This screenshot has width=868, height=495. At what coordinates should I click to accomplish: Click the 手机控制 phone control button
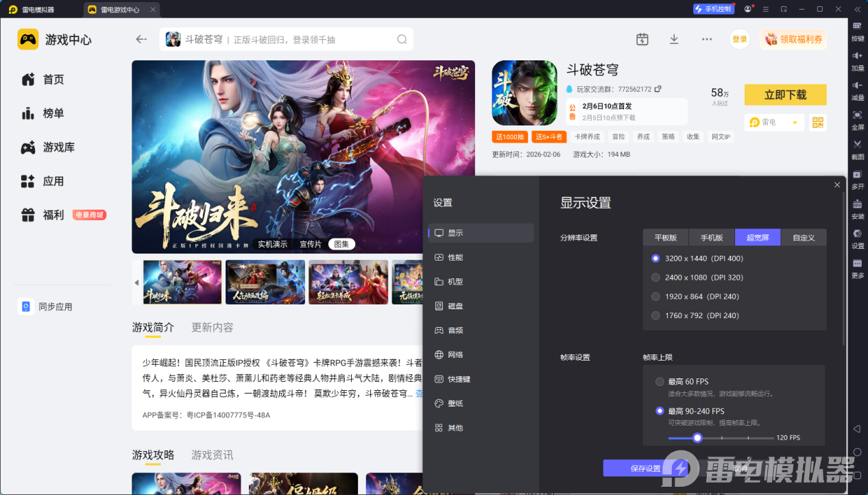pyautogui.click(x=713, y=9)
